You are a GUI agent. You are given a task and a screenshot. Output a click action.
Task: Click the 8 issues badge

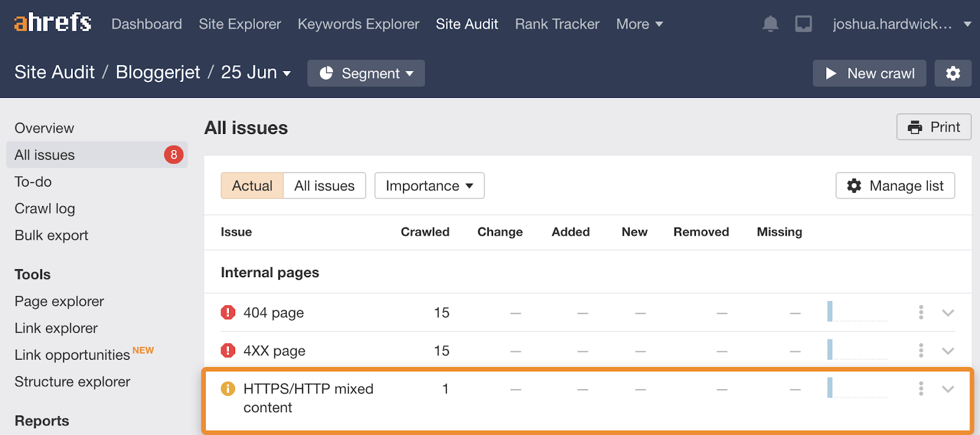pyautogui.click(x=174, y=155)
